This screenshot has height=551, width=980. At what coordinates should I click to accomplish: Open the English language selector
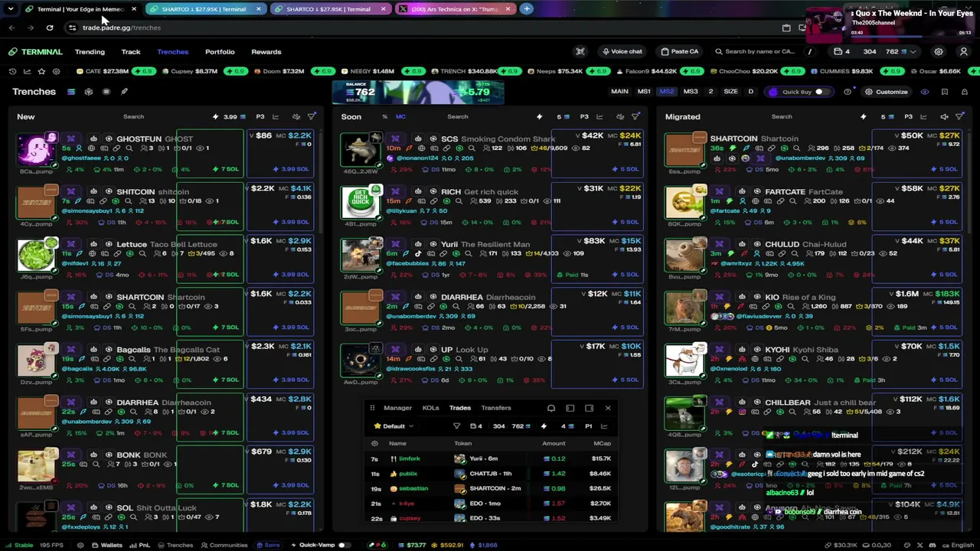(957, 545)
